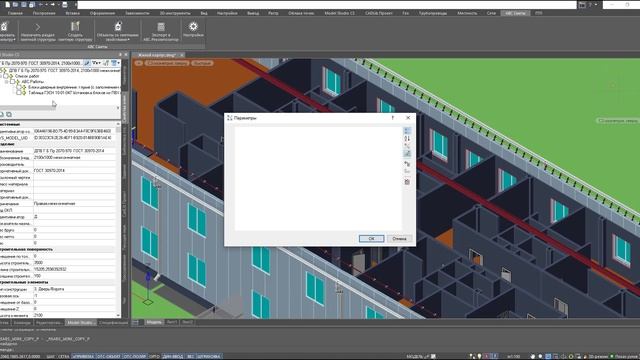Click the first icon below the tree scrollbar
640x360 pixels.
click(2, 115)
